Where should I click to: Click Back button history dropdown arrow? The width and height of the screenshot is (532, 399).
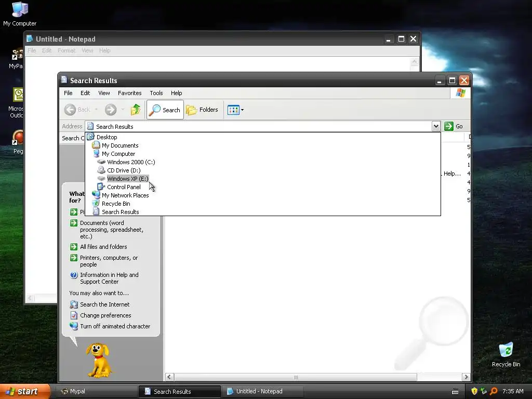pos(96,110)
